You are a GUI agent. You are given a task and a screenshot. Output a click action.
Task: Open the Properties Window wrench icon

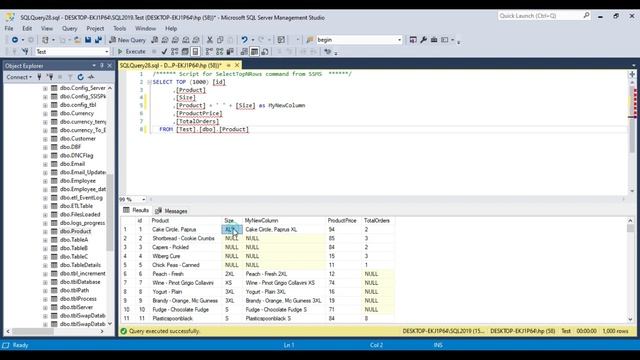pos(423,40)
